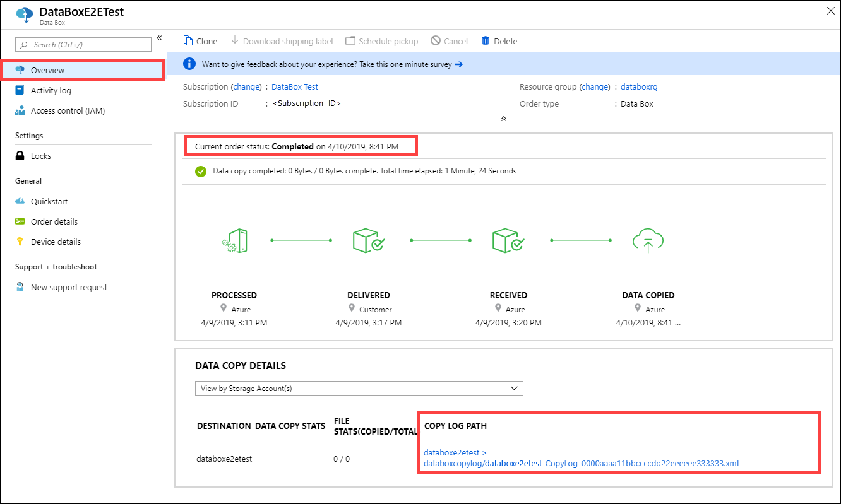The height and width of the screenshot is (504, 841).
Task: Click inside the Search box
Action: coord(82,44)
